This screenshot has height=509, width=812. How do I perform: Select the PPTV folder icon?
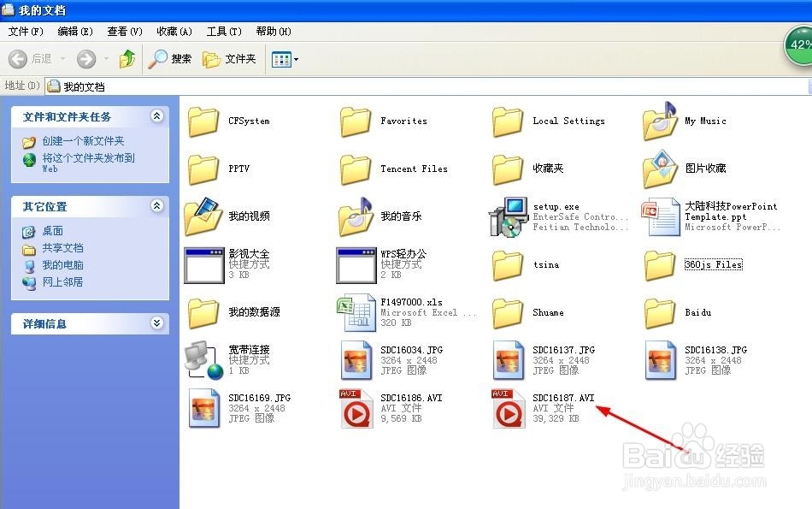[x=203, y=169]
